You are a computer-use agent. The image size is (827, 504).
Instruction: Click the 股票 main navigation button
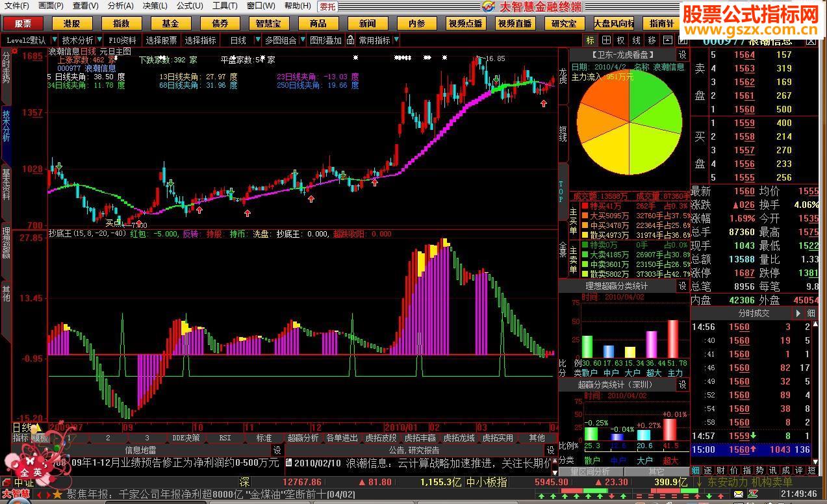click(x=23, y=23)
